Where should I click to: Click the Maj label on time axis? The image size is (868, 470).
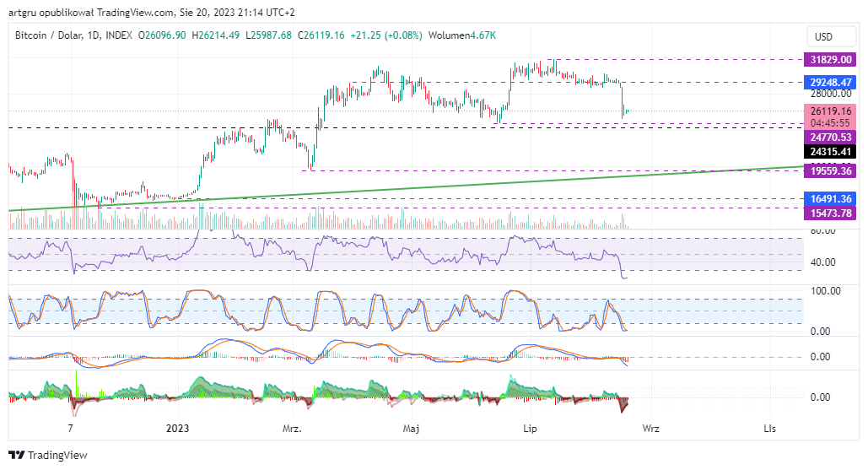(x=411, y=429)
